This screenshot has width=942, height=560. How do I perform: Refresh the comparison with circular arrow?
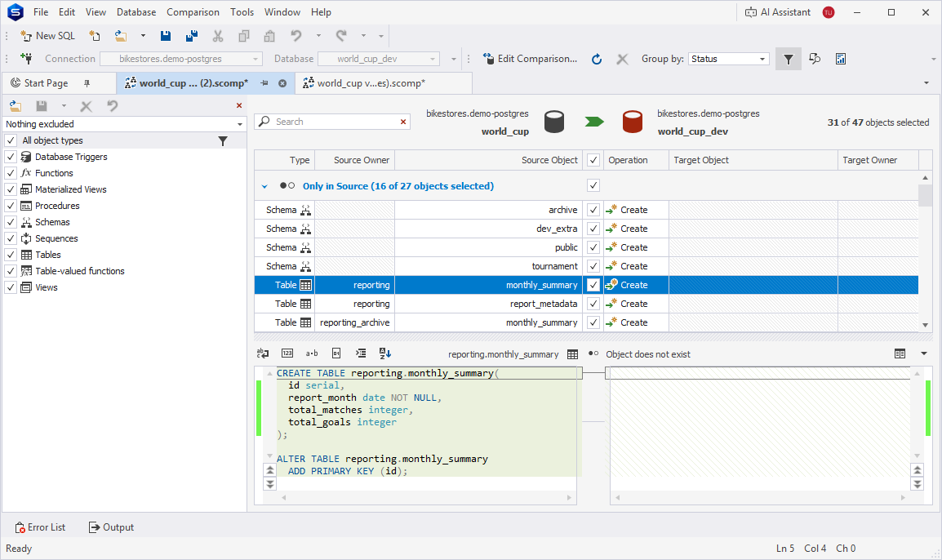click(x=597, y=59)
